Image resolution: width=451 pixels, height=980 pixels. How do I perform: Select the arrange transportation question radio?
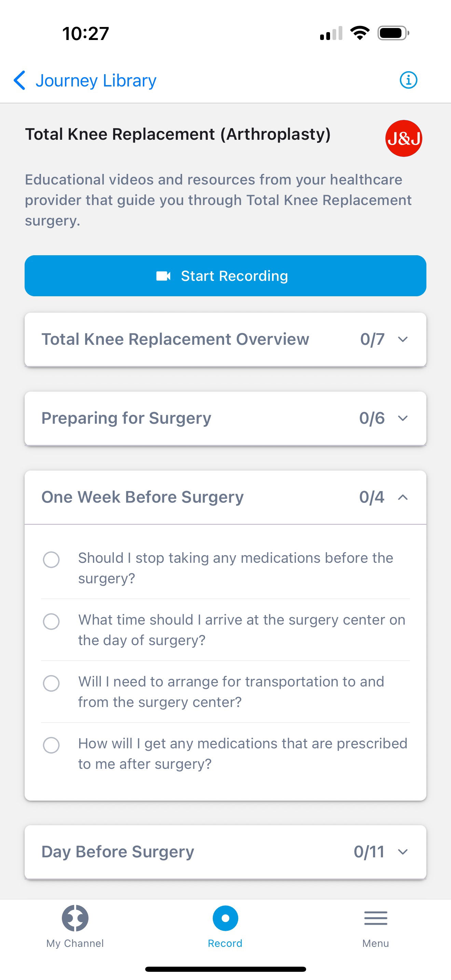click(51, 683)
